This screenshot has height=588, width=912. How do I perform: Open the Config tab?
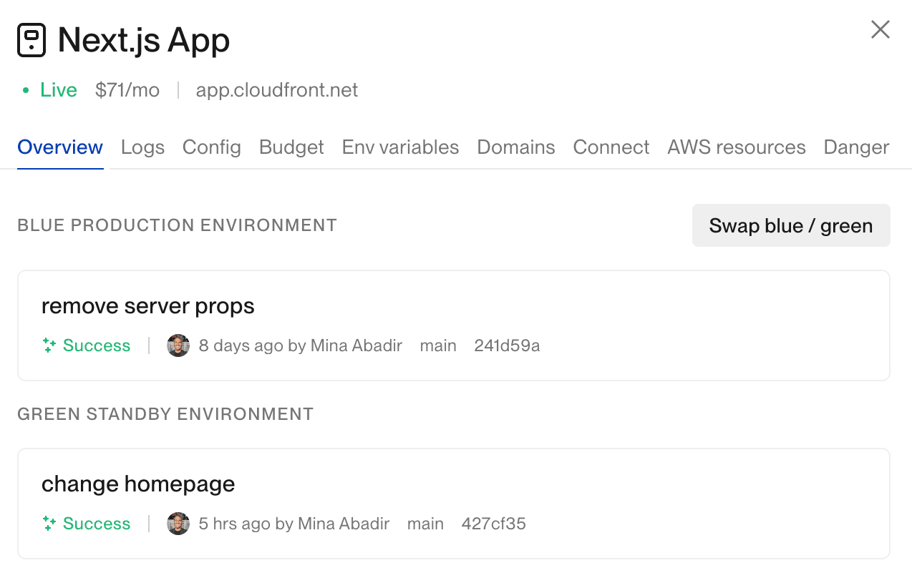click(211, 147)
